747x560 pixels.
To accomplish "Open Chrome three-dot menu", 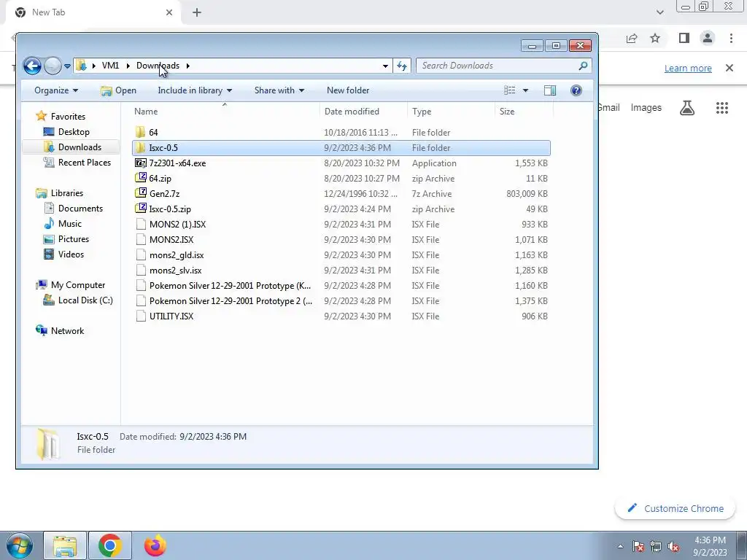I will point(731,38).
